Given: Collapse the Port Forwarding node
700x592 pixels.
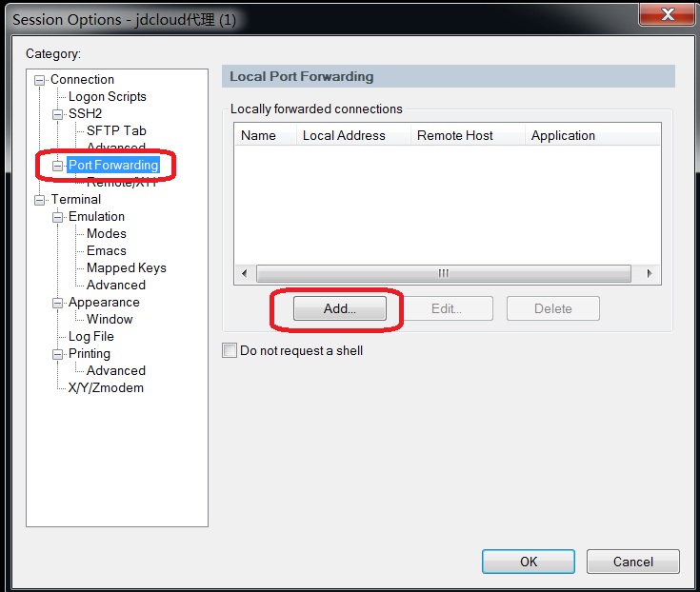Looking at the screenshot, I should tap(57, 166).
